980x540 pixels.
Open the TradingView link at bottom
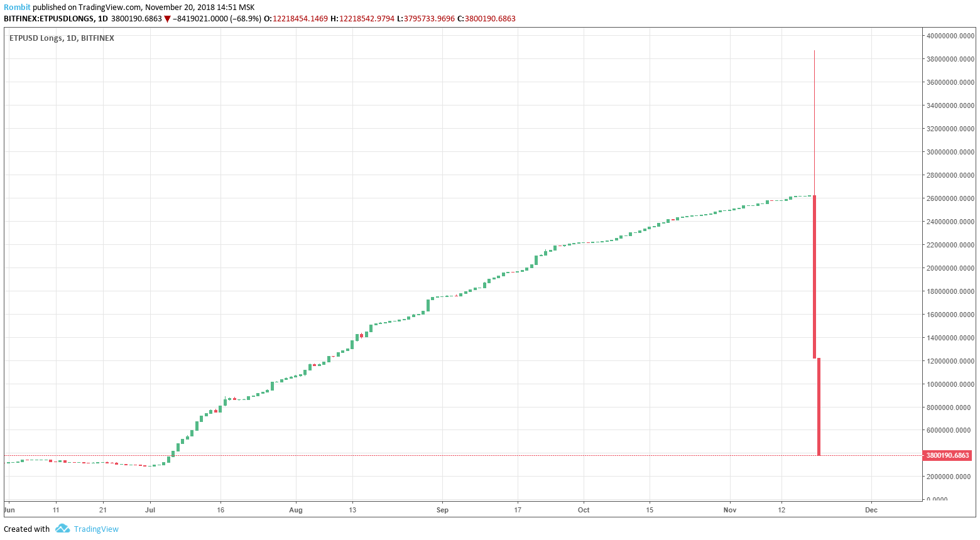96,529
